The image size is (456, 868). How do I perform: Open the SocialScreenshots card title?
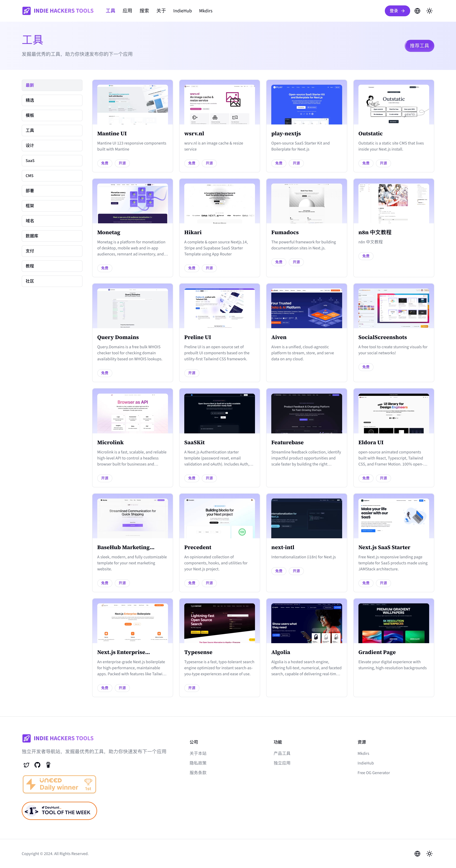point(382,337)
